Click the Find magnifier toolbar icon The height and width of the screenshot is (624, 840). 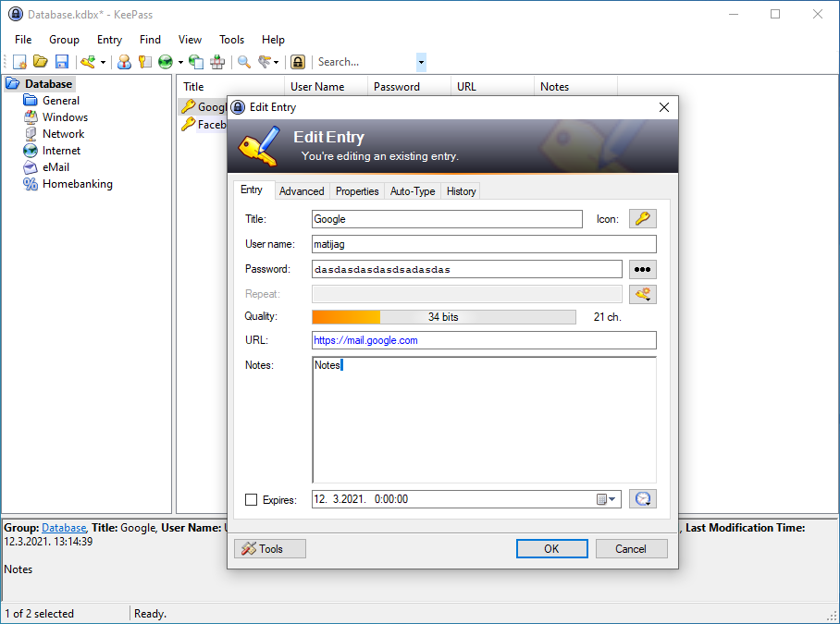tap(244, 62)
